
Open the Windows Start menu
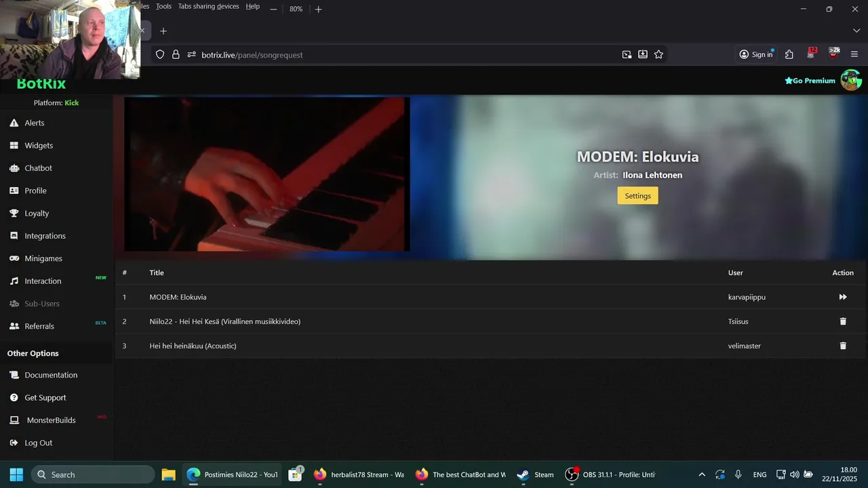tap(16, 474)
